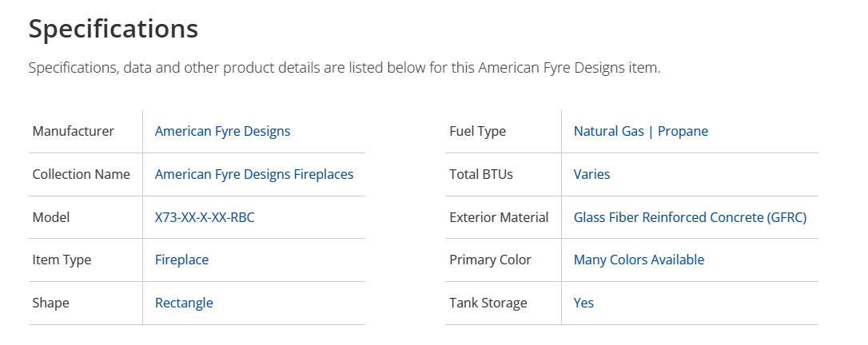Viewport: 868px width, 345px height.
Task: Click the Manufacturer row label
Action: click(x=73, y=131)
